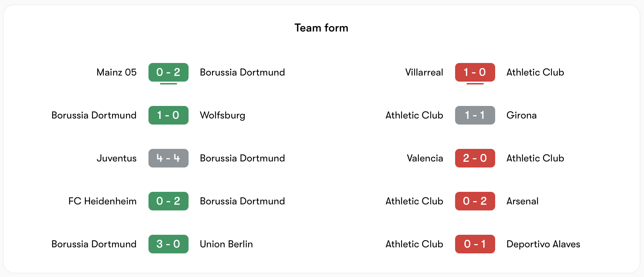Open the Dortmund vs Wolfsburg 1-0 result
This screenshot has width=644, height=277.
click(x=168, y=115)
